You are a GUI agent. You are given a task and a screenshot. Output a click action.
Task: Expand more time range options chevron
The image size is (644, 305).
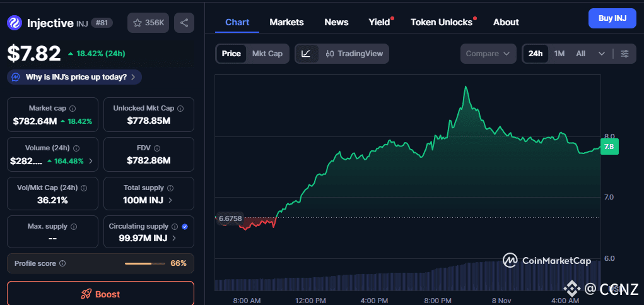click(x=602, y=54)
